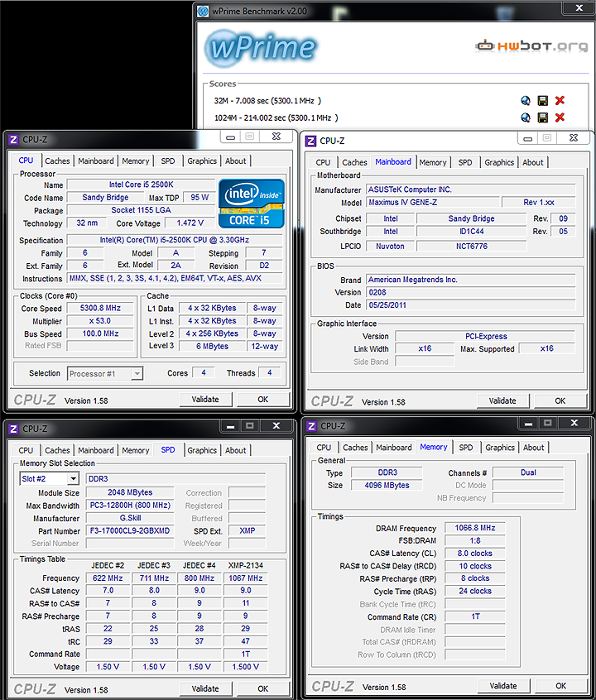Click Validate in SPD window

205,689
